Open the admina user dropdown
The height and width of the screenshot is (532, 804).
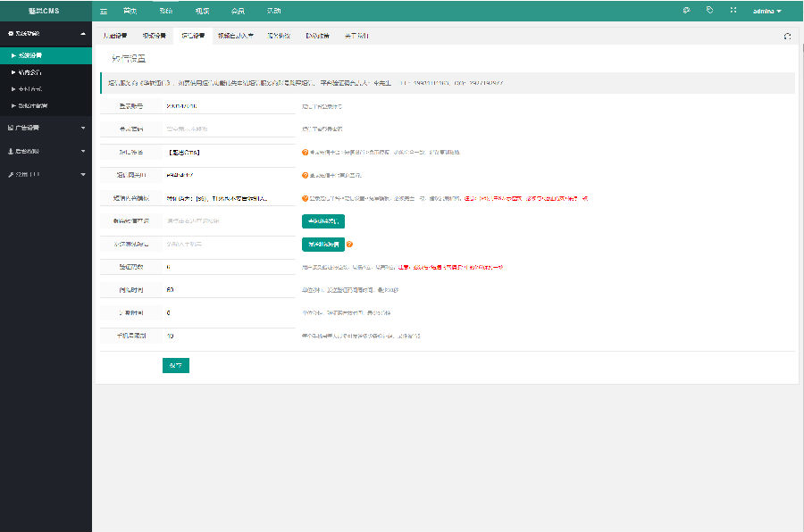coord(766,11)
